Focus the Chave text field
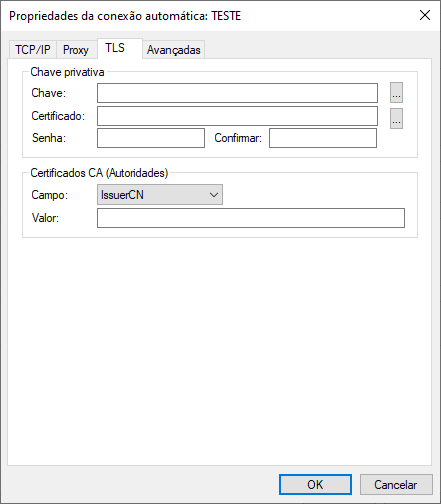The width and height of the screenshot is (441, 504). 237,93
